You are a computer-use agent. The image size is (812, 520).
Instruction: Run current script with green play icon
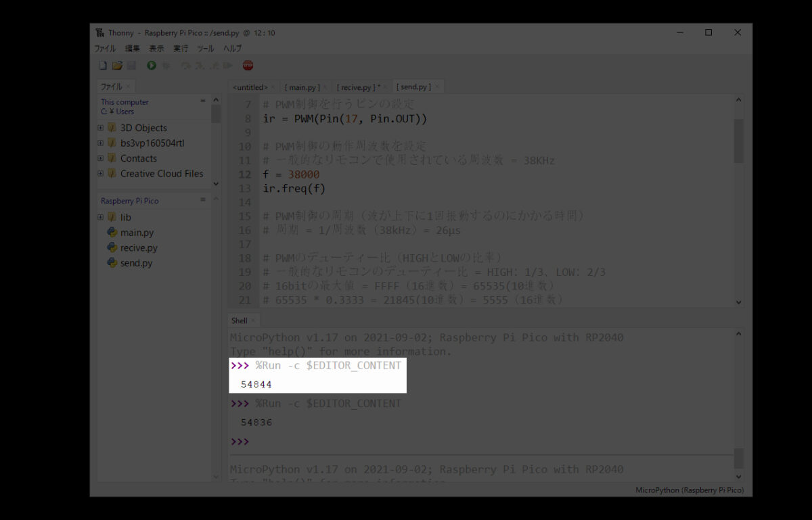[152, 66]
